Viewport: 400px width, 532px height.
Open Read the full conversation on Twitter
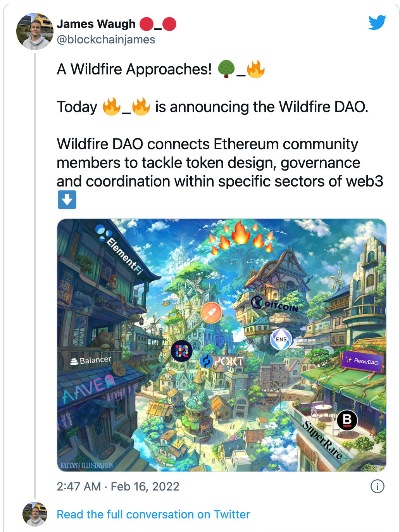tap(153, 514)
